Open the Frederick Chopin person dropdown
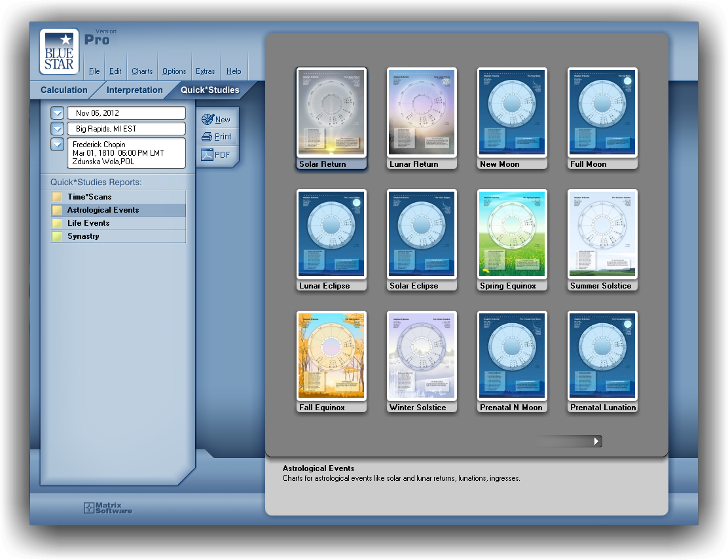The width and height of the screenshot is (728, 560). pyautogui.click(x=57, y=145)
